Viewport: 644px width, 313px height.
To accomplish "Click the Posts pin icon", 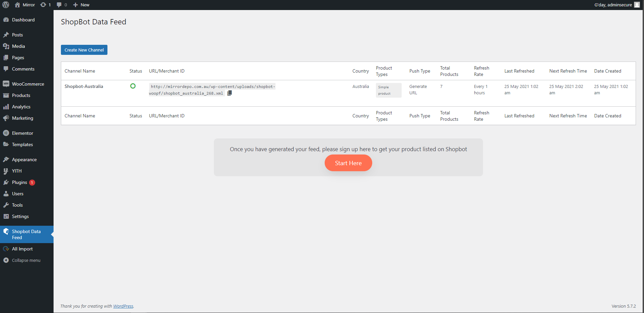I will [x=6, y=35].
